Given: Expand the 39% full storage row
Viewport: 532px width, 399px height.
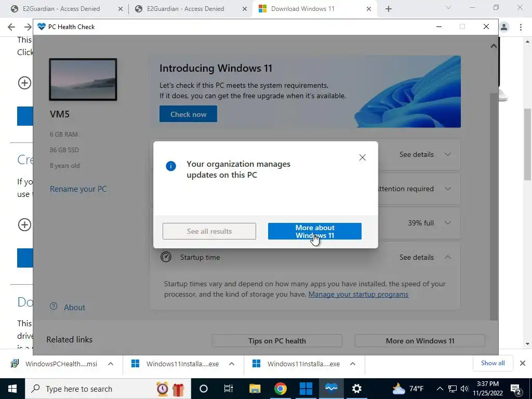Looking at the screenshot, I should (448, 223).
